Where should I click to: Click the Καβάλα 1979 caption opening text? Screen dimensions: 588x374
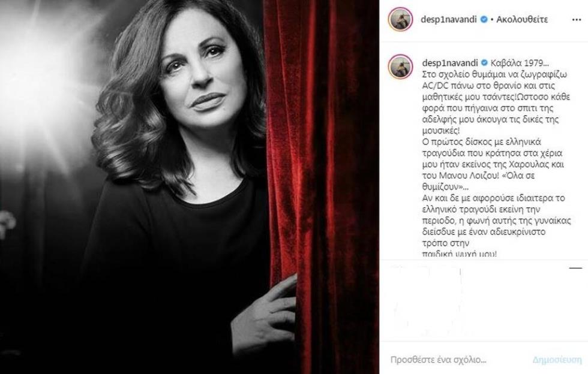[520, 62]
